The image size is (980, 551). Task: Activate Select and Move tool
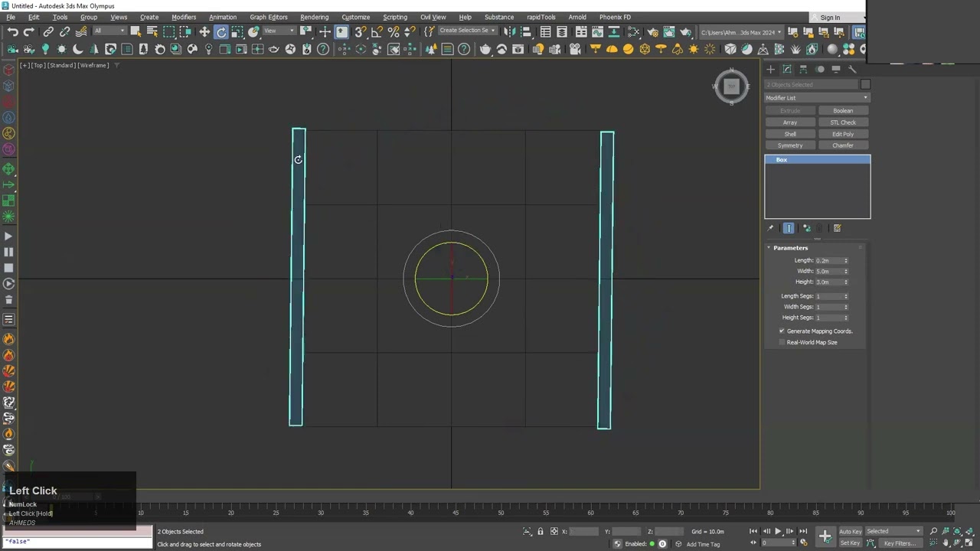click(204, 32)
